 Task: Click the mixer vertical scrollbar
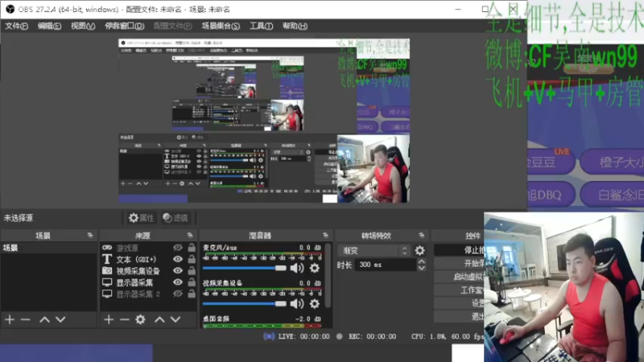point(328,275)
